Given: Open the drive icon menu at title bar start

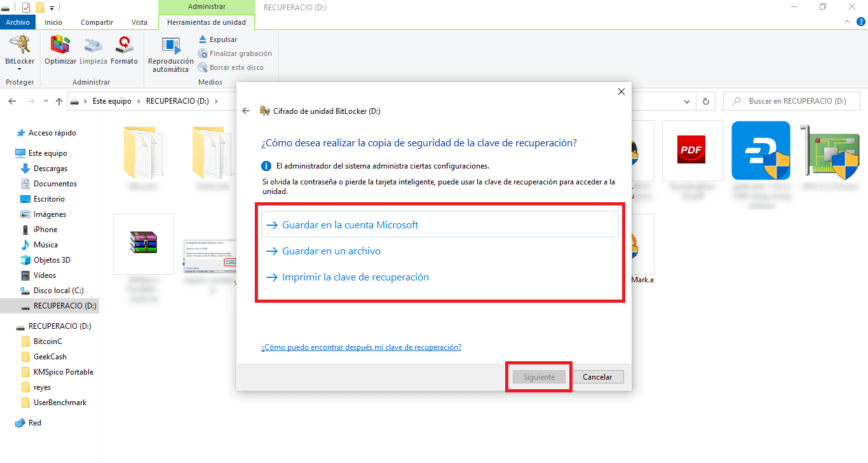Looking at the screenshot, I should click(6, 8).
